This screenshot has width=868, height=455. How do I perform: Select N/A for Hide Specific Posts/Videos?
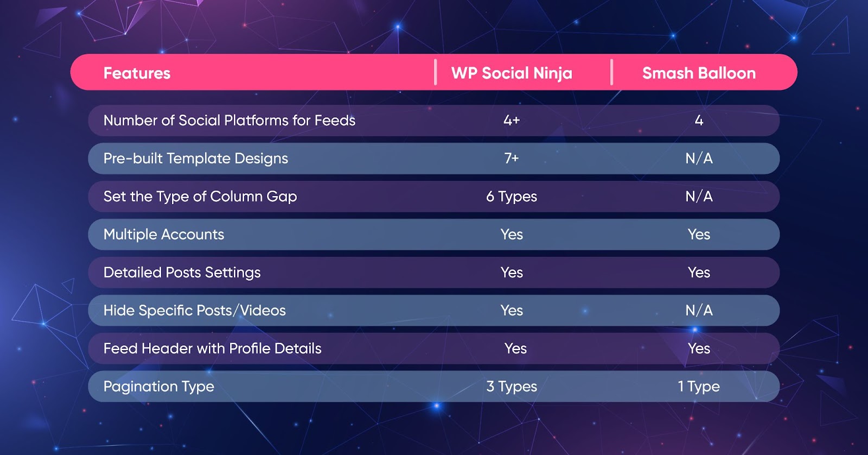click(x=699, y=311)
